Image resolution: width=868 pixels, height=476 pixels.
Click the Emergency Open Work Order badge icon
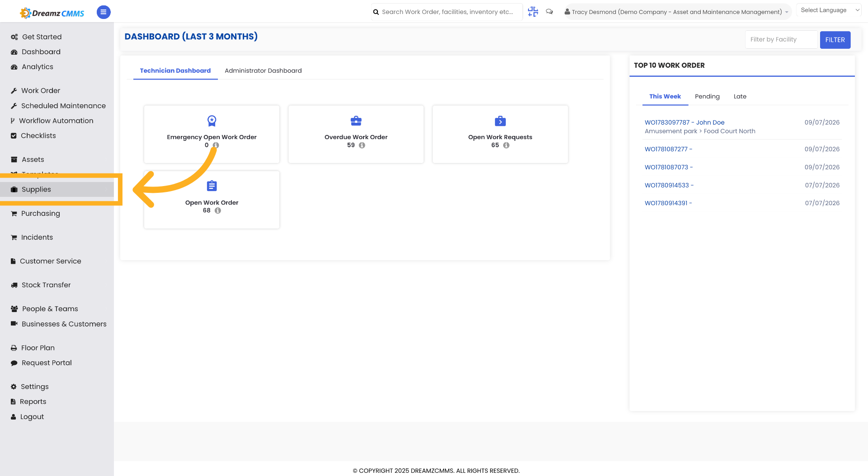pos(212,121)
